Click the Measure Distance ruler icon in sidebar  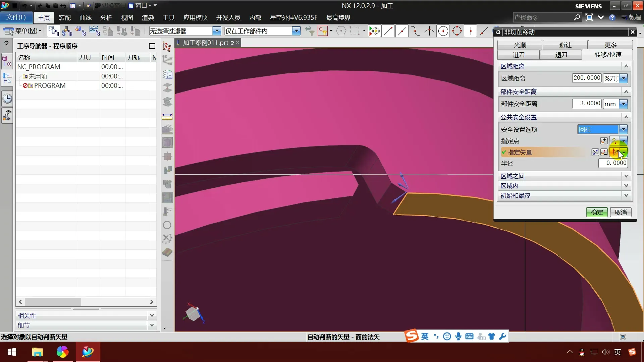click(167, 116)
